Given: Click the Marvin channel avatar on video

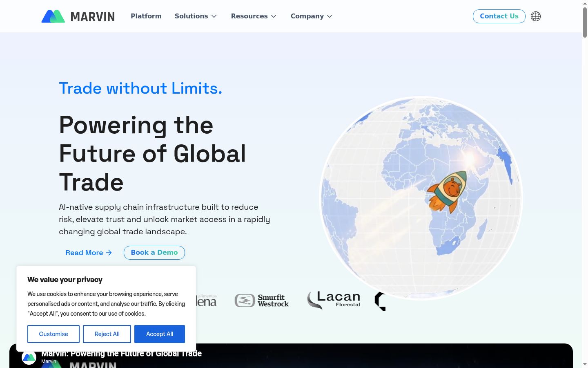Looking at the screenshot, I should (x=29, y=358).
